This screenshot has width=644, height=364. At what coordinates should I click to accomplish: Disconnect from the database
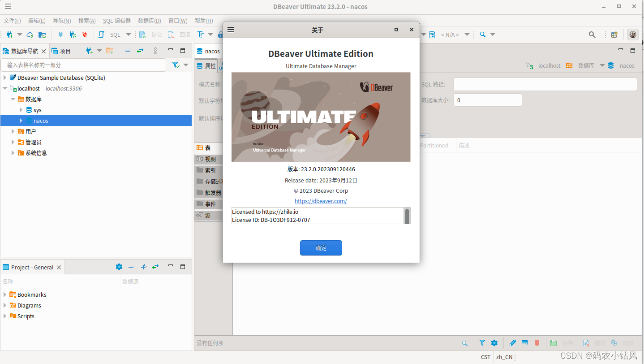84,35
